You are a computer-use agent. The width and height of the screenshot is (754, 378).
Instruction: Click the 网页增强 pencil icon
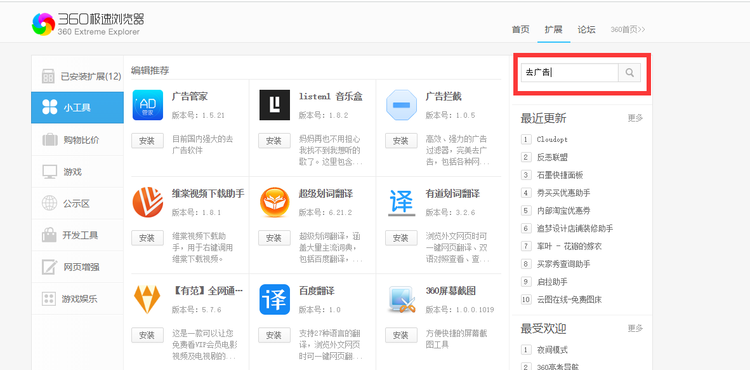click(x=49, y=266)
